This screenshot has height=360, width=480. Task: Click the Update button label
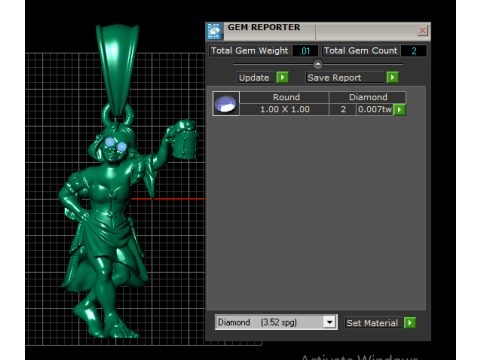[x=256, y=78]
